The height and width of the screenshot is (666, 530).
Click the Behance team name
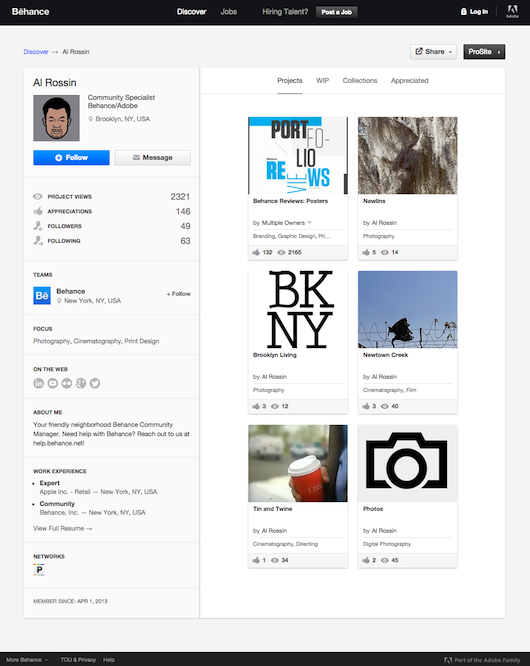70,291
